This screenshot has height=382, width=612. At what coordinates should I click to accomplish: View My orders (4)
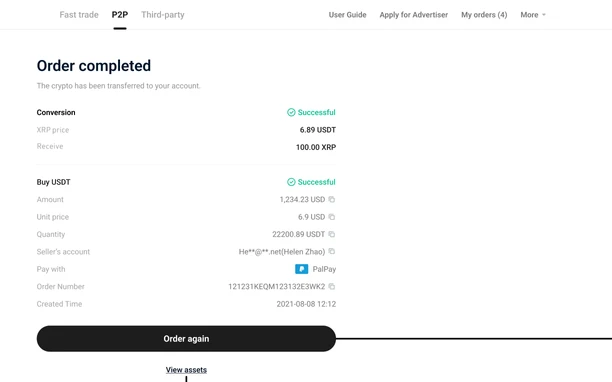(x=484, y=15)
